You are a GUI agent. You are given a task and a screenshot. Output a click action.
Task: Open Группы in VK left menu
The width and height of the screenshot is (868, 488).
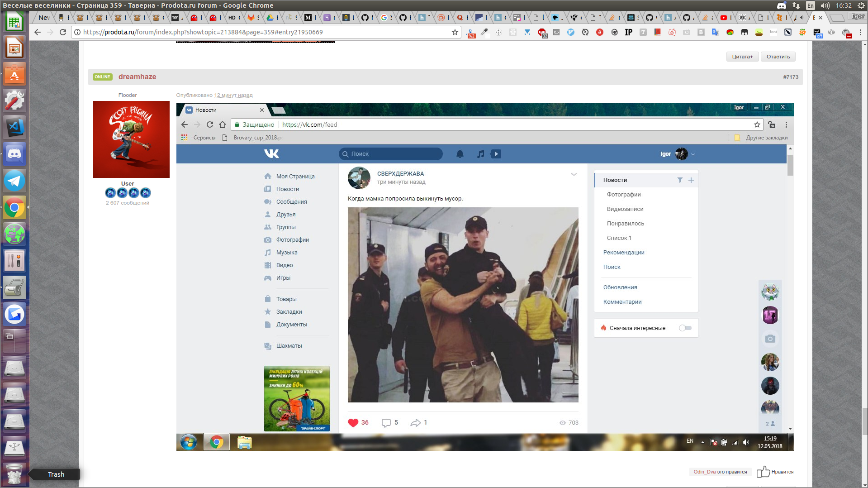tap(286, 227)
